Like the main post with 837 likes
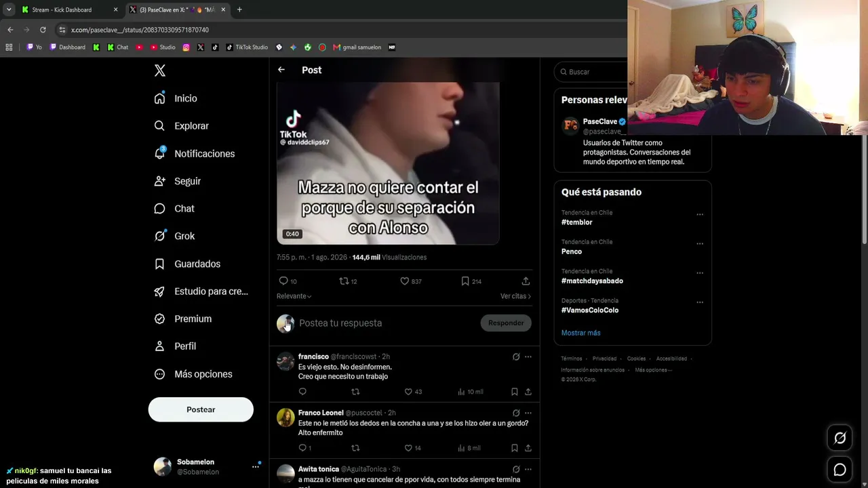 click(x=404, y=281)
